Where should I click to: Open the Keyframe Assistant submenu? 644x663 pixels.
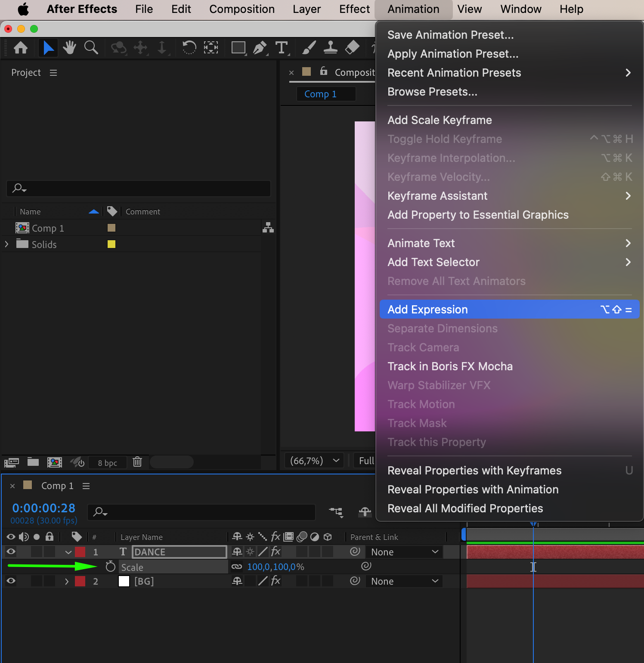(509, 196)
